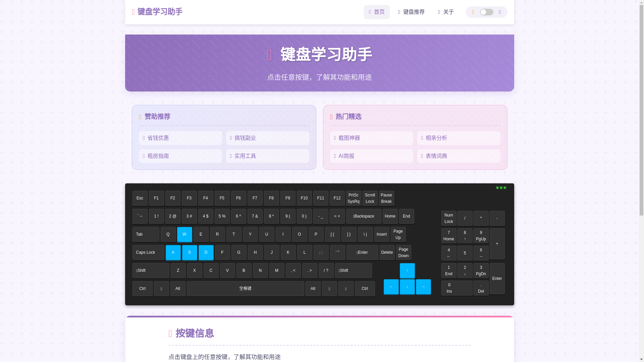Click the left Windows logo key
The image size is (644, 362).
coord(161,289)
